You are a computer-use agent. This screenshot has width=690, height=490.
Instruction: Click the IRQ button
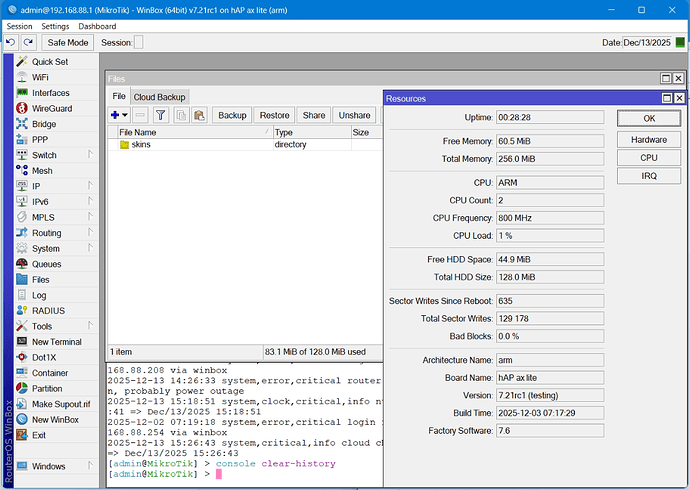pyautogui.click(x=649, y=176)
